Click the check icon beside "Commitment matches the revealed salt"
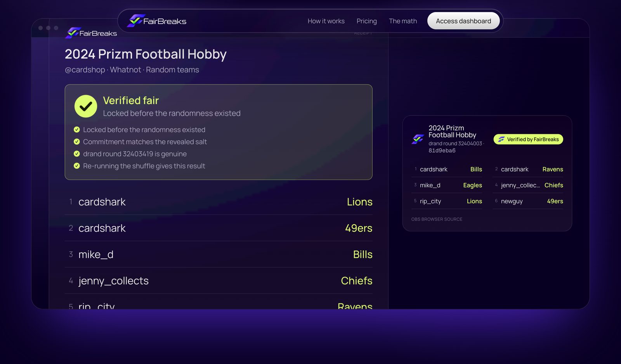 click(x=77, y=142)
